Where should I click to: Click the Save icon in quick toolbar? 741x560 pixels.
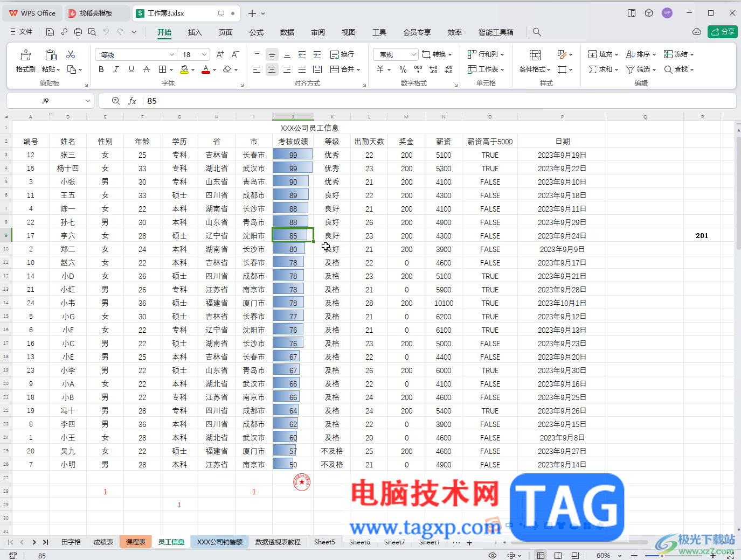(50, 32)
